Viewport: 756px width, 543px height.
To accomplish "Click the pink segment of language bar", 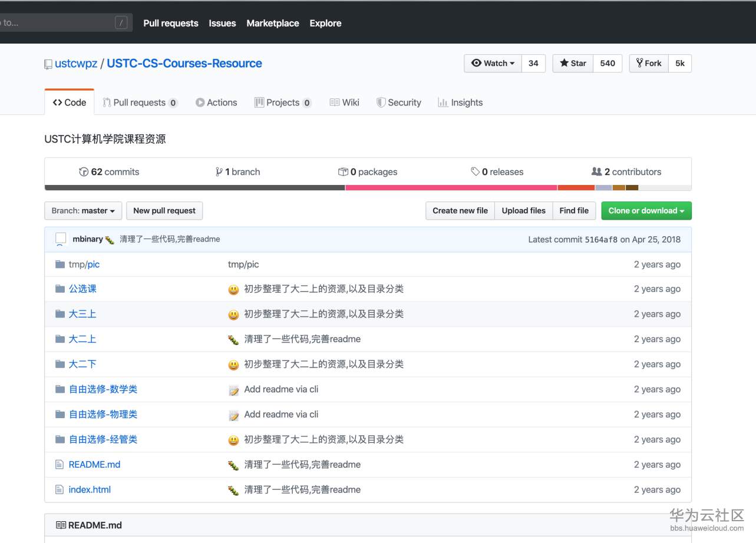I will (451, 188).
